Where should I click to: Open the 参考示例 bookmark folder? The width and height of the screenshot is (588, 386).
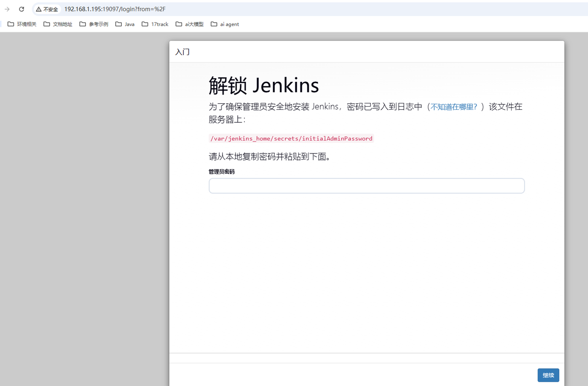pos(94,24)
